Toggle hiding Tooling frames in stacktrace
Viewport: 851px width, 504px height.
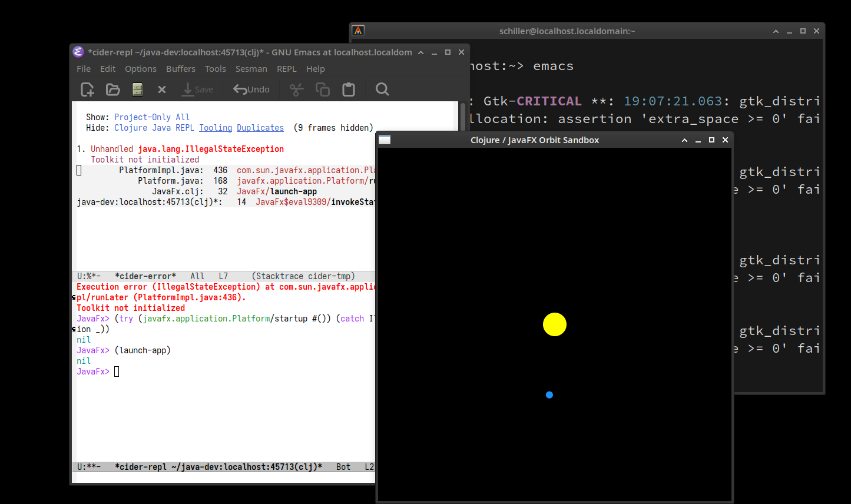pyautogui.click(x=216, y=128)
